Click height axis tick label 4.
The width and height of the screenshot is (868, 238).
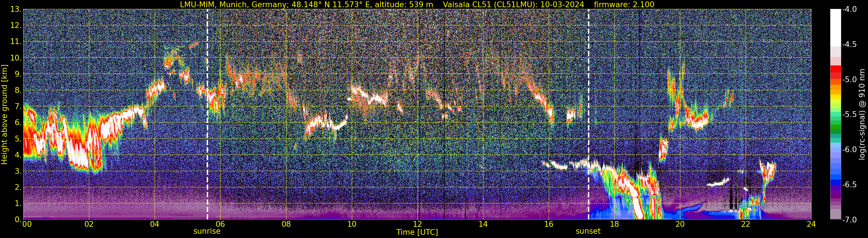pyautogui.click(x=18, y=155)
